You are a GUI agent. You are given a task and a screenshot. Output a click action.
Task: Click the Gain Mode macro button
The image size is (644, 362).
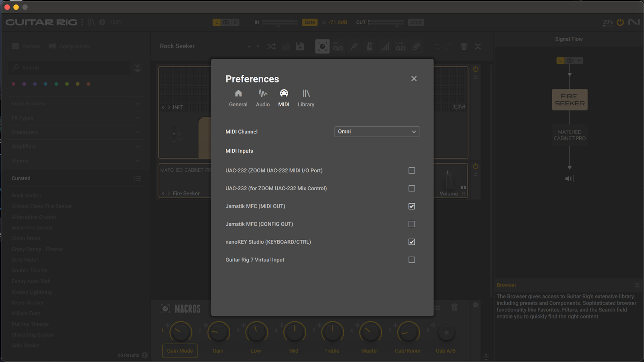point(180,351)
